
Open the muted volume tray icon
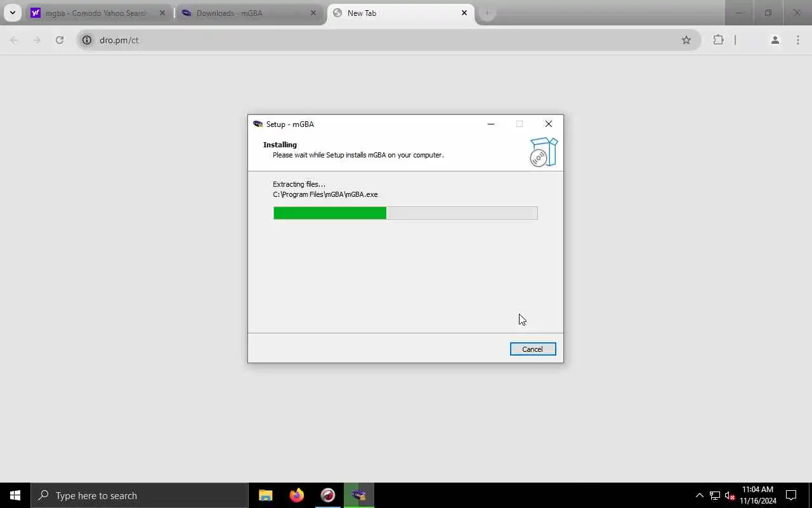click(730, 495)
